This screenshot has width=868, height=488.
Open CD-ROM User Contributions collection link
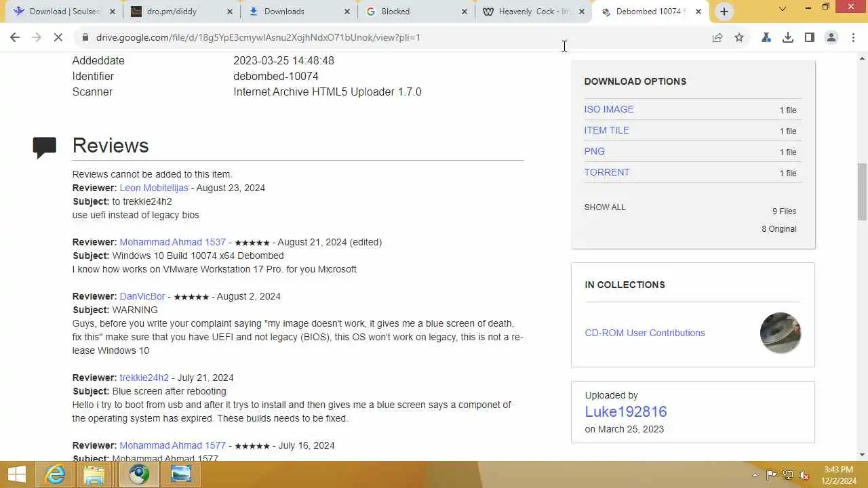pyautogui.click(x=645, y=333)
